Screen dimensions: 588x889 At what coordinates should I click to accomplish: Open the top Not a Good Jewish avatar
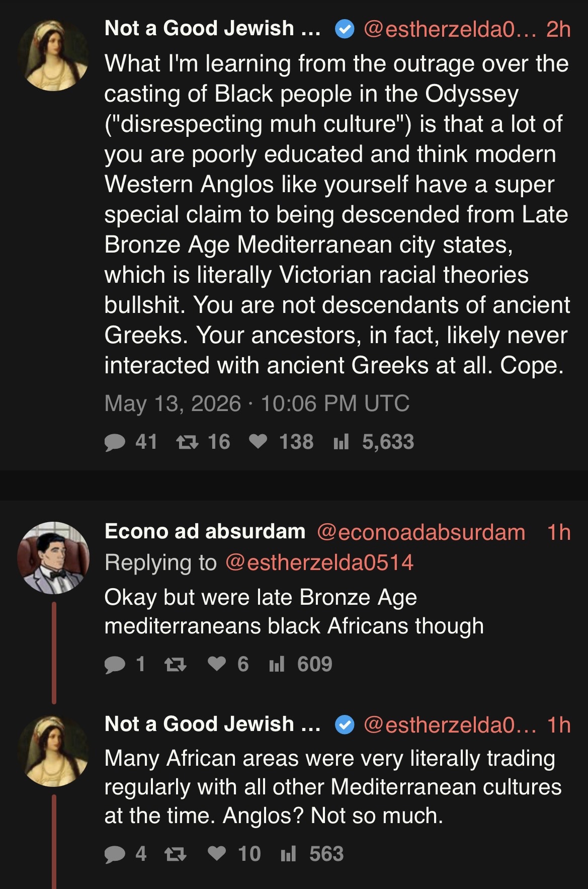[53, 55]
